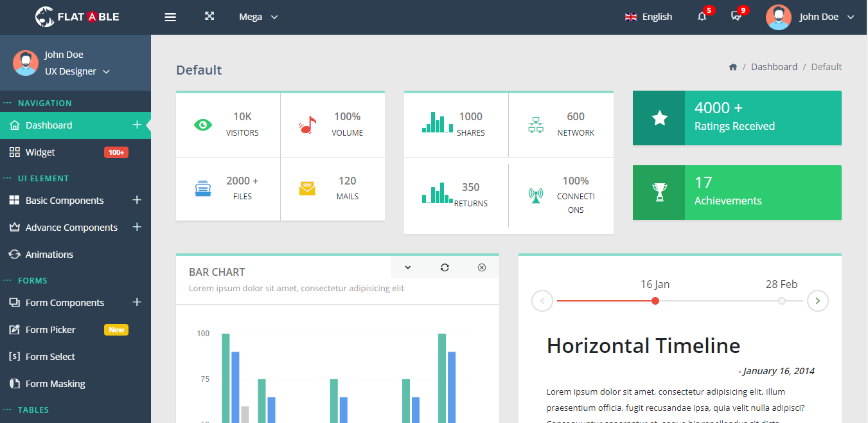Expand the Basic Components plus sign
This screenshot has height=423, width=868.
tap(137, 200)
